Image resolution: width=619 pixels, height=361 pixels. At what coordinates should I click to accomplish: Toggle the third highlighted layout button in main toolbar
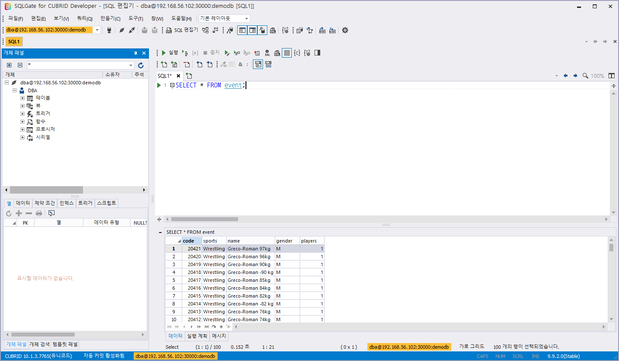(263, 30)
